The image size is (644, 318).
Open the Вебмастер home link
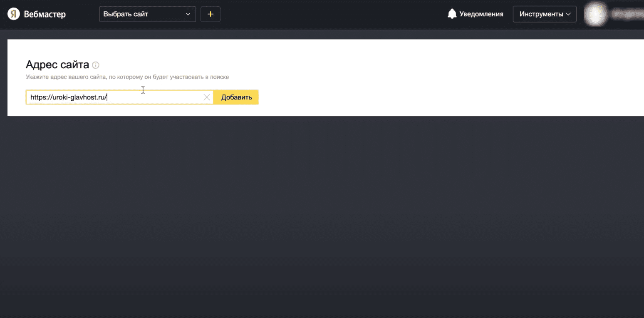(x=45, y=14)
